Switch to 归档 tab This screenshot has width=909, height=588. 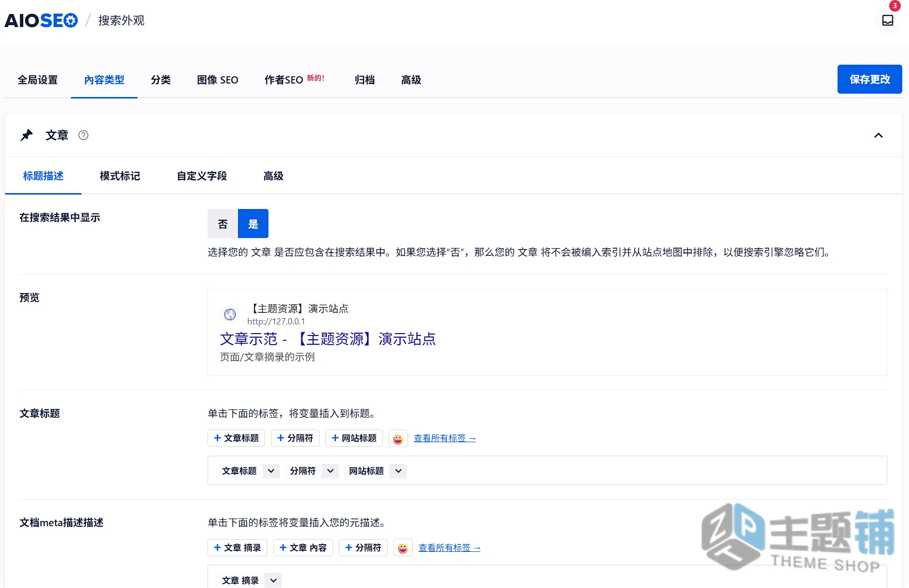pos(364,80)
